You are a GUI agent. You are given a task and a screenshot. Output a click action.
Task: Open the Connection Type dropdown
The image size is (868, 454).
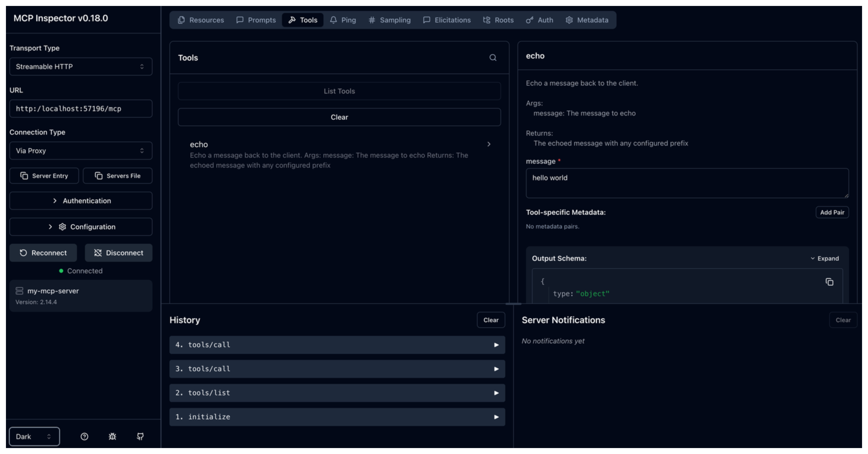(x=81, y=151)
